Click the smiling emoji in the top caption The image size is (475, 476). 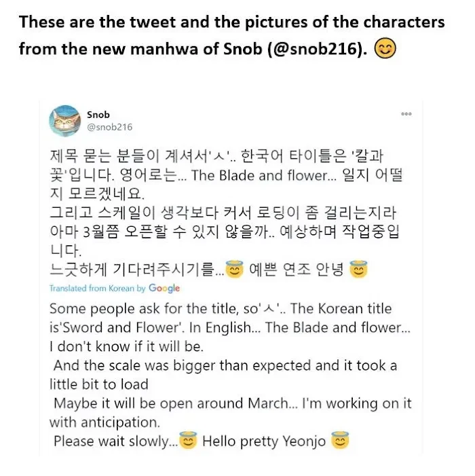click(385, 48)
